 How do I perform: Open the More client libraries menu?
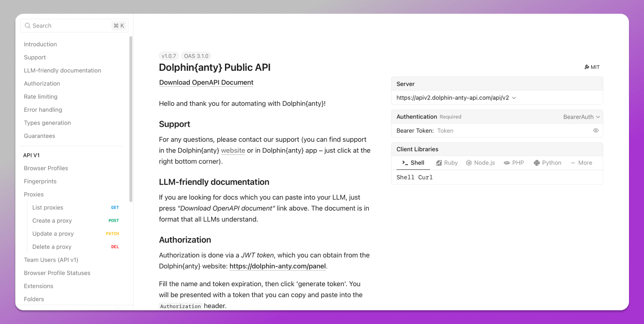point(582,163)
